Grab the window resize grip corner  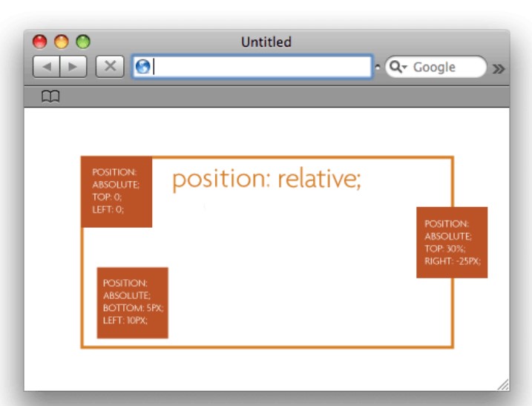click(503, 384)
